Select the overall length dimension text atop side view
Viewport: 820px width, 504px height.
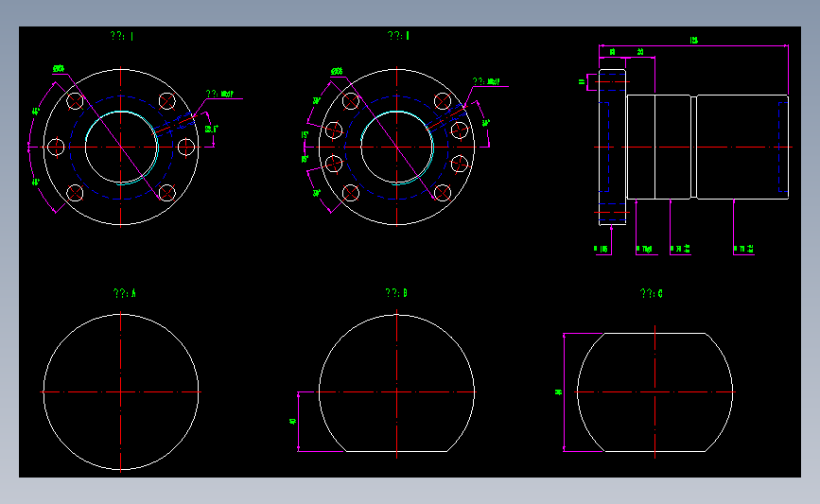coord(694,41)
